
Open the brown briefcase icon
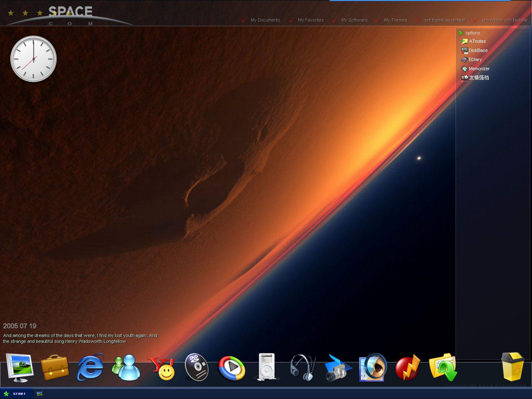[x=55, y=367]
